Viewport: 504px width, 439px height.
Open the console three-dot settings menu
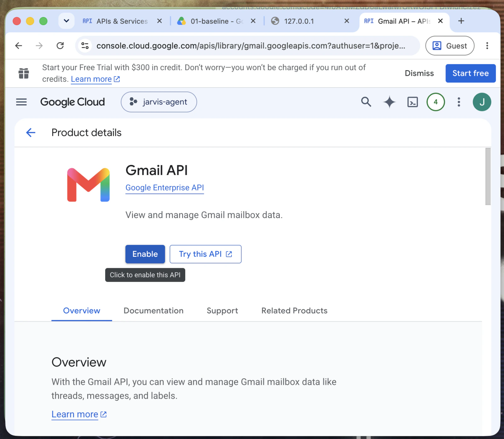pyautogui.click(x=459, y=102)
